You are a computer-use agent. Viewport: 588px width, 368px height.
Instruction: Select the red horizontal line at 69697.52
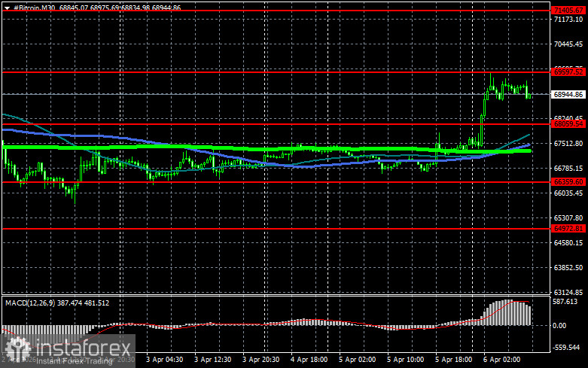pos(301,71)
